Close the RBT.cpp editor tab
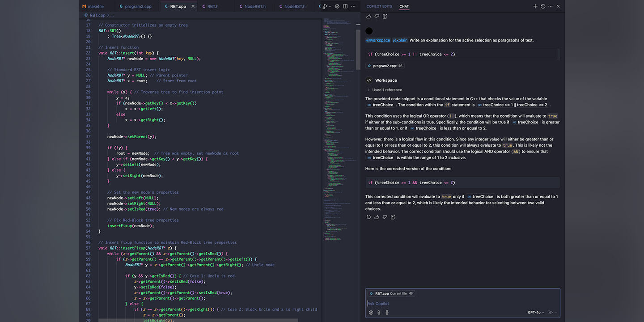 [193, 6]
